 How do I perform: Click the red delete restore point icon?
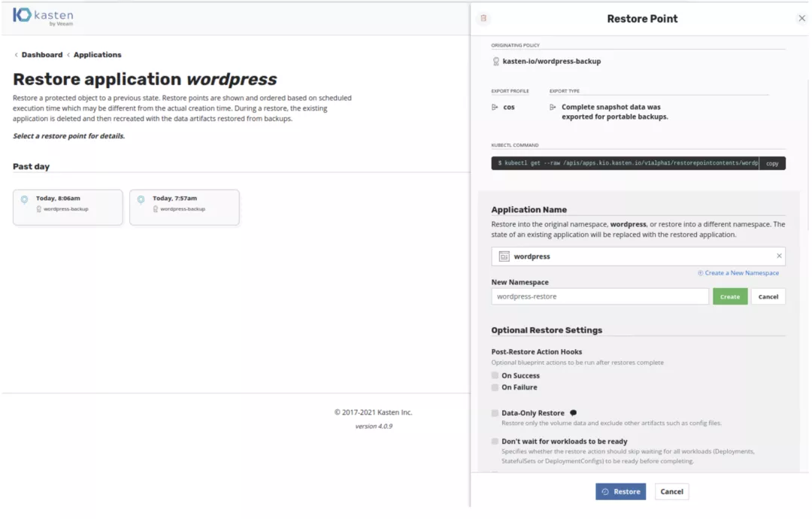tap(483, 19)
